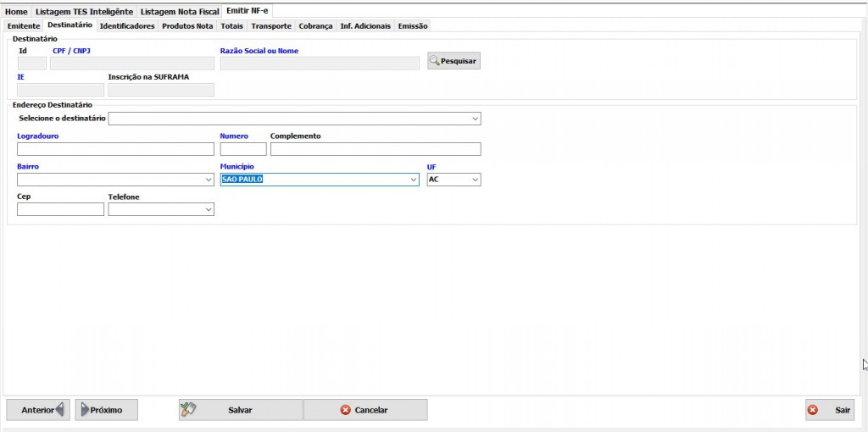
Task: Expand the Telefone dropdown arrow
Action: coord(209,210)
